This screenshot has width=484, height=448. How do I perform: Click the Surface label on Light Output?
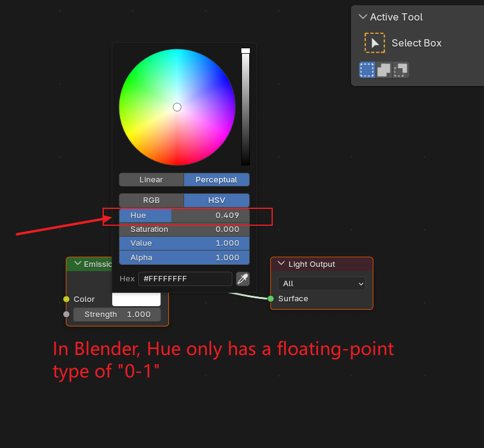click(x=293, y=298)
